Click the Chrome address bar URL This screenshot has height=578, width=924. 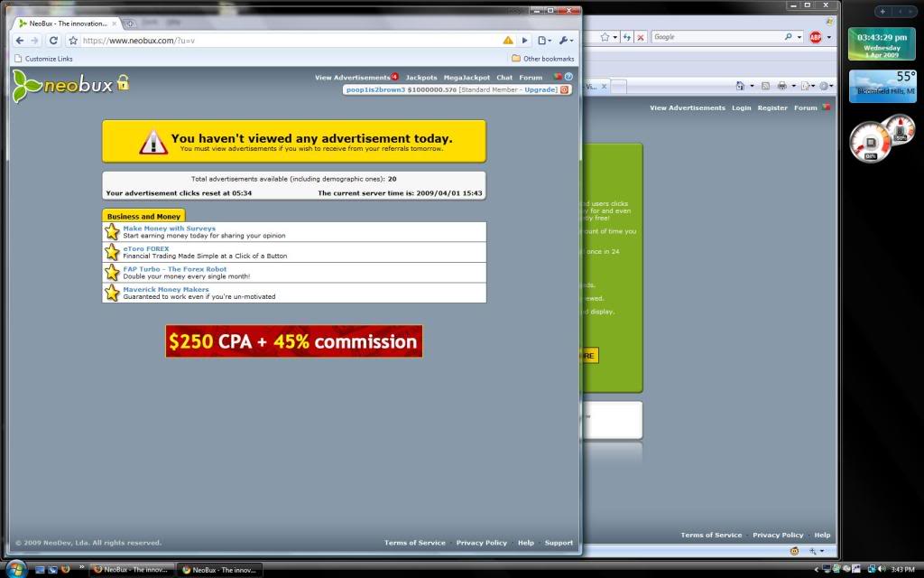139,41
